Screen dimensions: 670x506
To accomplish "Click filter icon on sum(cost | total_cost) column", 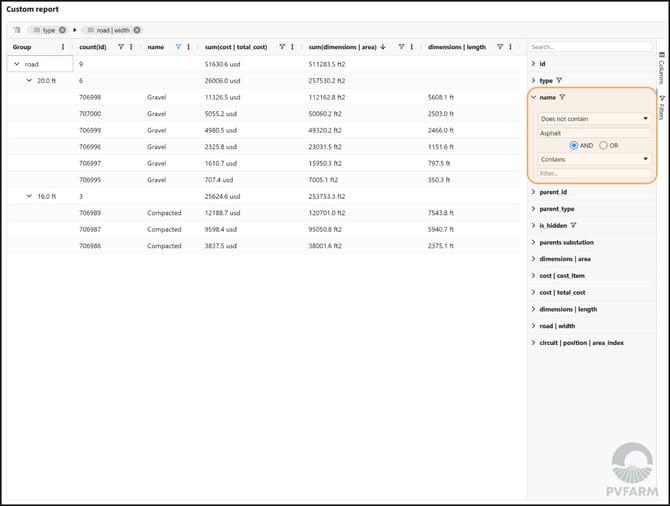I will point(282,47).
